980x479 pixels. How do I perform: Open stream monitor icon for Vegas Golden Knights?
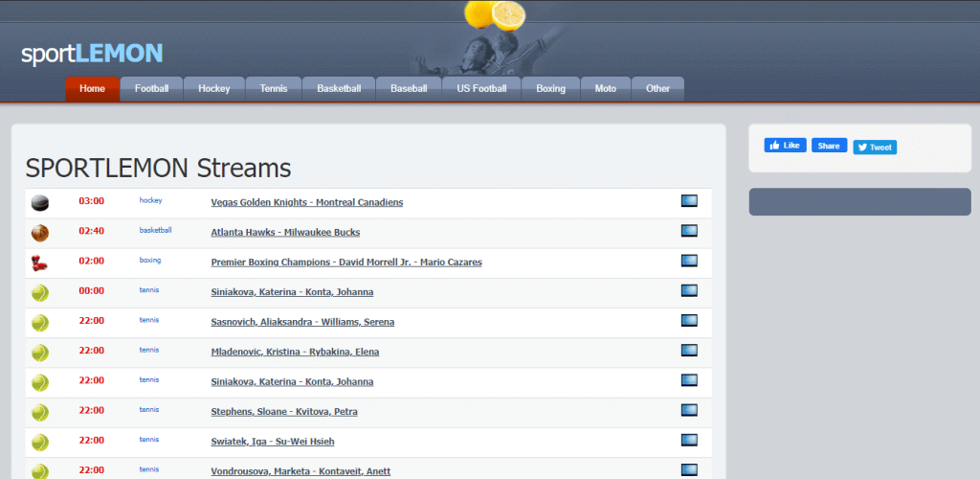tap(689, 201)
